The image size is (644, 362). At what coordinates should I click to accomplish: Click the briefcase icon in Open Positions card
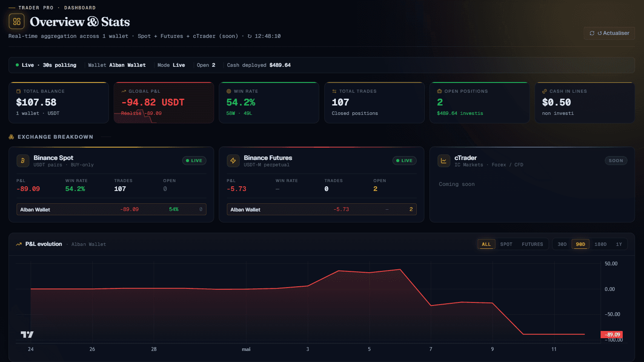(x=439, y=91)
